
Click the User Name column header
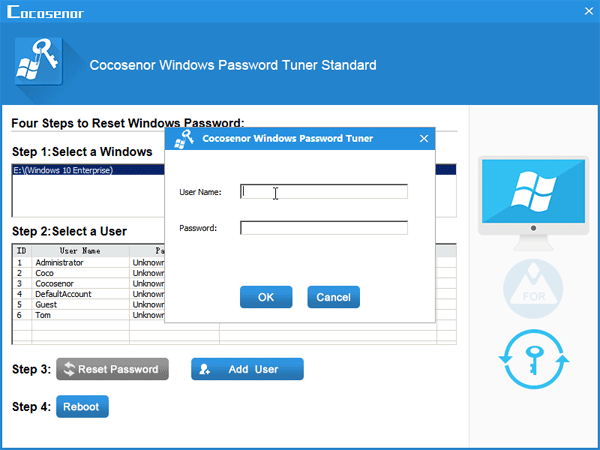(80, 251)
